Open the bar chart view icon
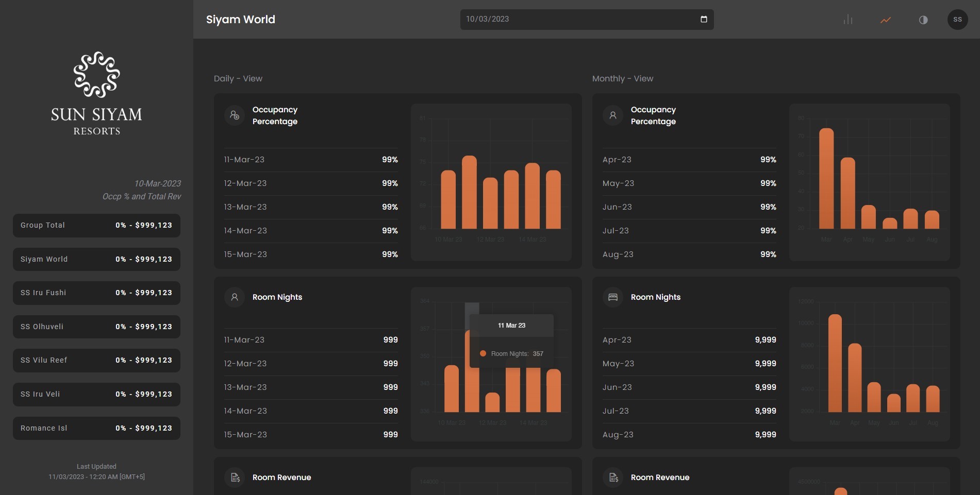This screenshot has width=980, height=495. tap(848, 20)
